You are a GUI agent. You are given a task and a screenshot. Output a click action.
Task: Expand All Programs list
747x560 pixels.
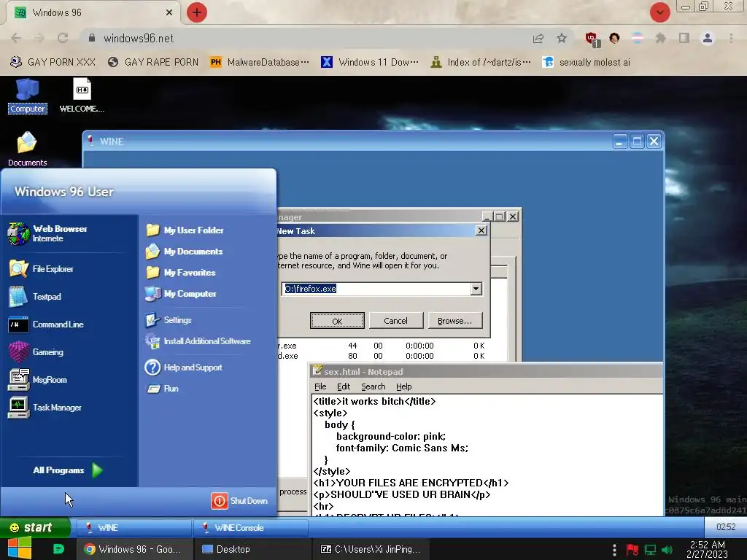point(68,470)
